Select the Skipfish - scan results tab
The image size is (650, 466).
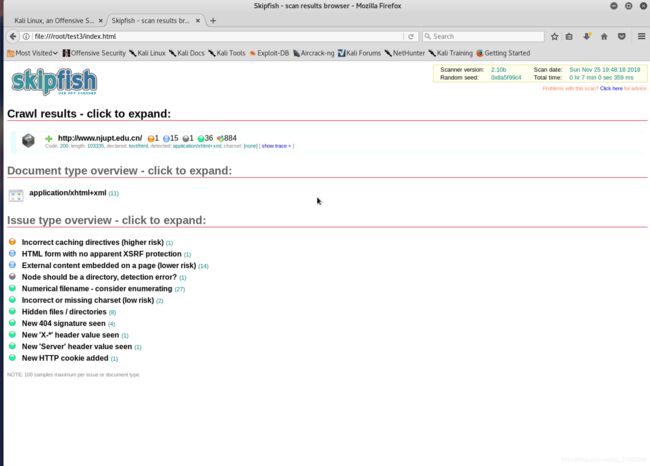point(150,20)
